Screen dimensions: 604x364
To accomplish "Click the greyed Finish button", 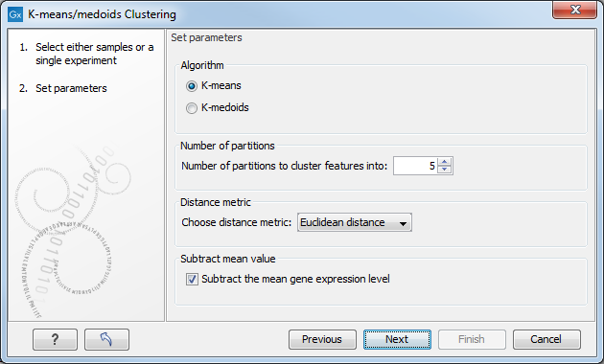I will coord(472,339).
